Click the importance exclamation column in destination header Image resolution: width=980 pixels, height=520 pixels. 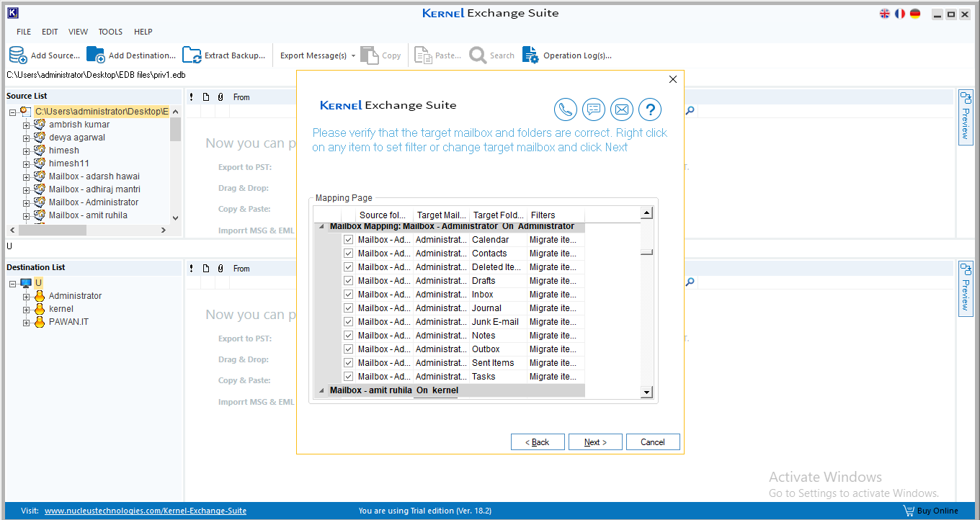click(x=191, y=269)
